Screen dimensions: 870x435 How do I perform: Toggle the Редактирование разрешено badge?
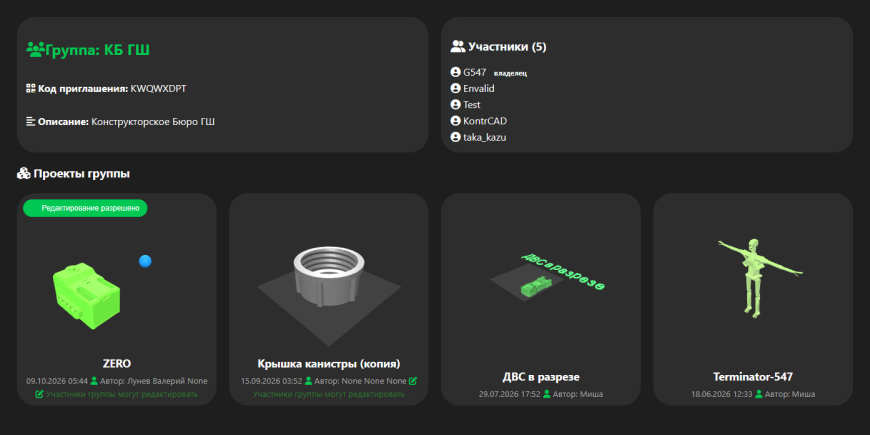pos(85,208)
